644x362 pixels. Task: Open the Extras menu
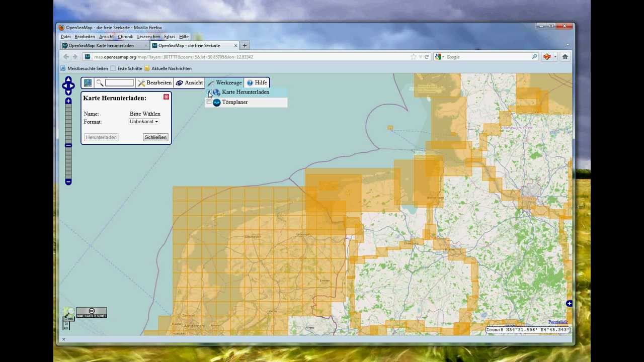170,37
